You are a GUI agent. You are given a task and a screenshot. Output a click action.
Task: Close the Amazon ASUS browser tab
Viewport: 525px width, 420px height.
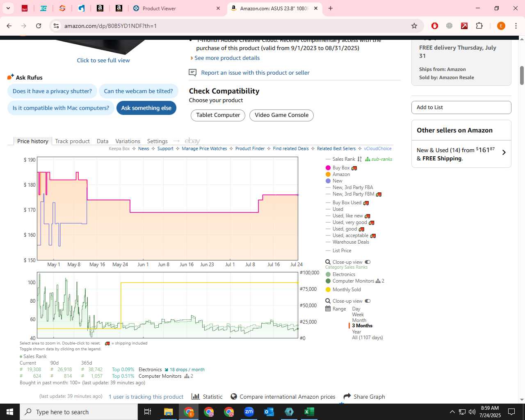(316, 8)
